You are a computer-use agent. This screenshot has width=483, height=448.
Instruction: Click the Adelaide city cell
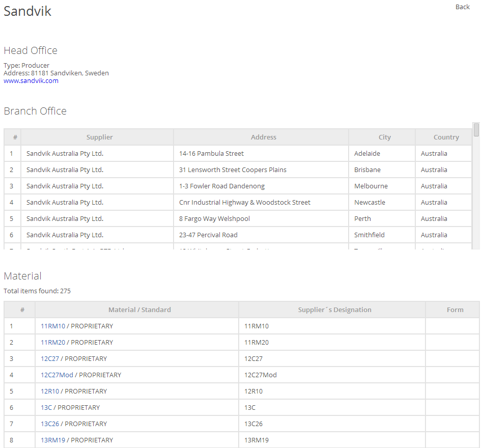click(382, 153)
